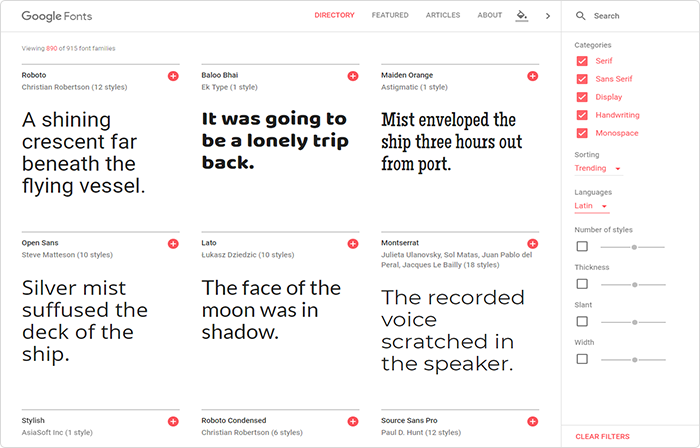This screenshot has height=448, width=700.
Task: Click 'Astigmatic (1 style)' text
Action: pos(414,87)
